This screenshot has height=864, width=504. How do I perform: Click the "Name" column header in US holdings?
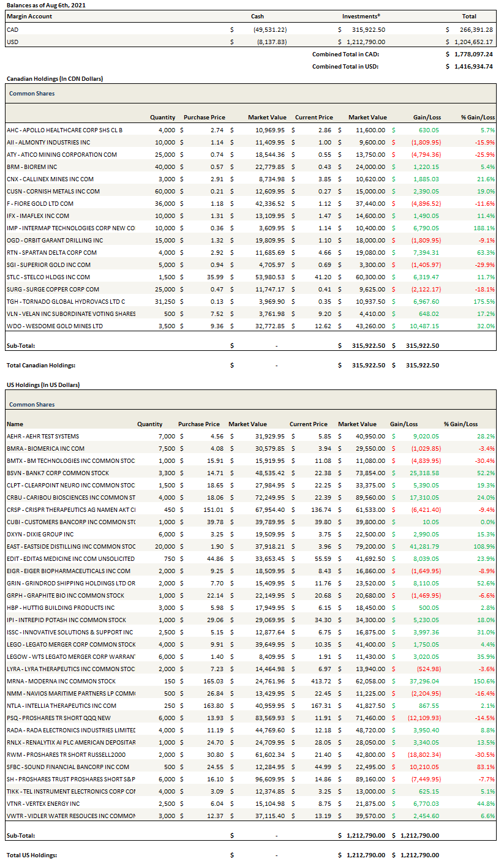click(x=15, y=424)
